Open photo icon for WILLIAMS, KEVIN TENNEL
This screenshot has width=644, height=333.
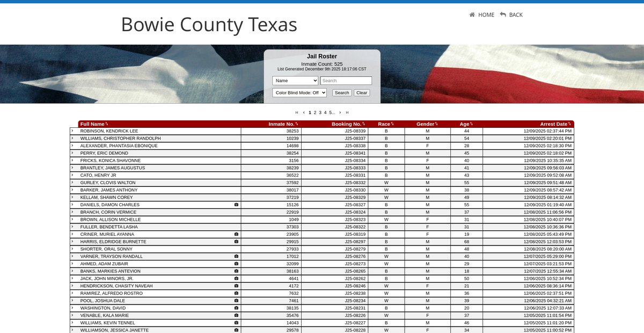[236, 323]
